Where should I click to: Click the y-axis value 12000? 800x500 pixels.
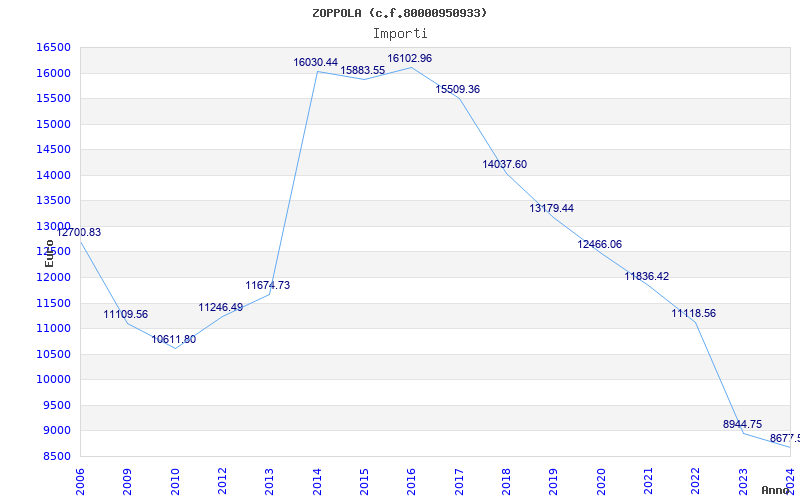tap(53, 278)
